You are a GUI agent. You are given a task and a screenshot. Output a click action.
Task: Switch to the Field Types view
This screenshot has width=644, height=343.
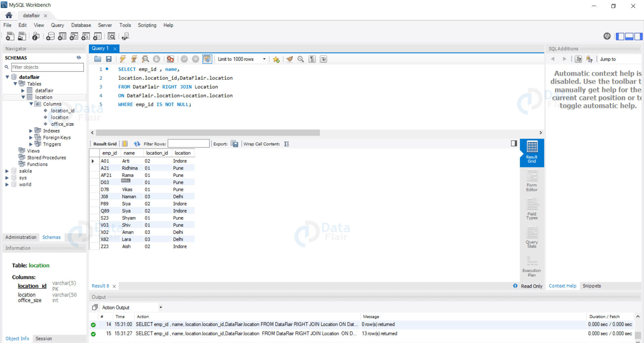point(532,209)
